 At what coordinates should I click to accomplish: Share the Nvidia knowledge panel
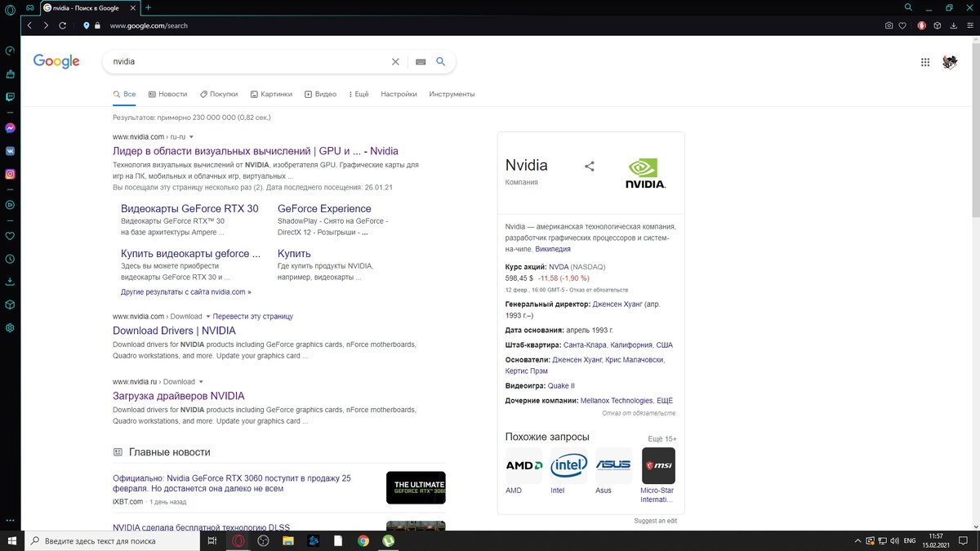pyautogui.click(x=590, y=167)
